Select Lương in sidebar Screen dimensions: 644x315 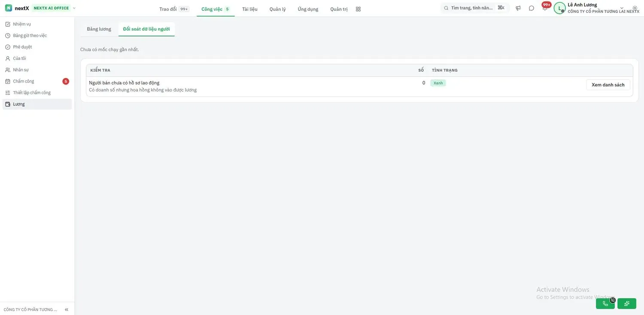click(37, 104)
